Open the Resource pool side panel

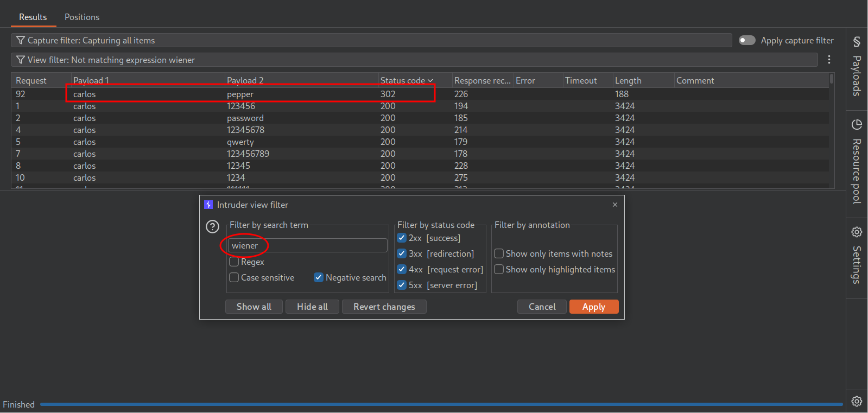[x=857, y=162]
